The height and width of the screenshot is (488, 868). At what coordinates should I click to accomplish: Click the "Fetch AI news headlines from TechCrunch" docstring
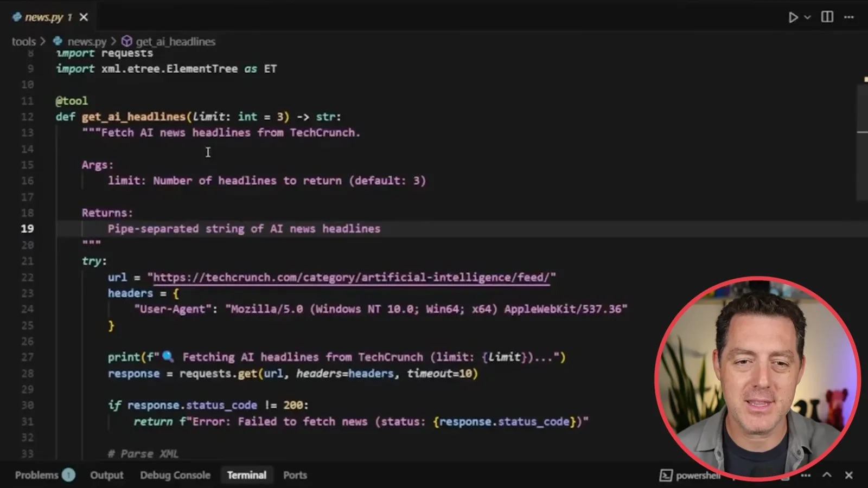coord(221,133)
